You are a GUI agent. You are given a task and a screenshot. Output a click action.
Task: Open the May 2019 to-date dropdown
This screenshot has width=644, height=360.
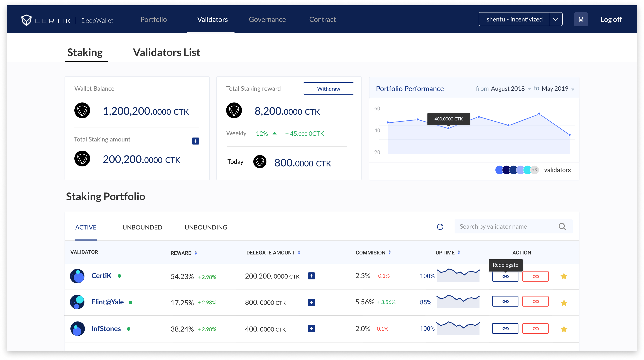click(572, 89)
